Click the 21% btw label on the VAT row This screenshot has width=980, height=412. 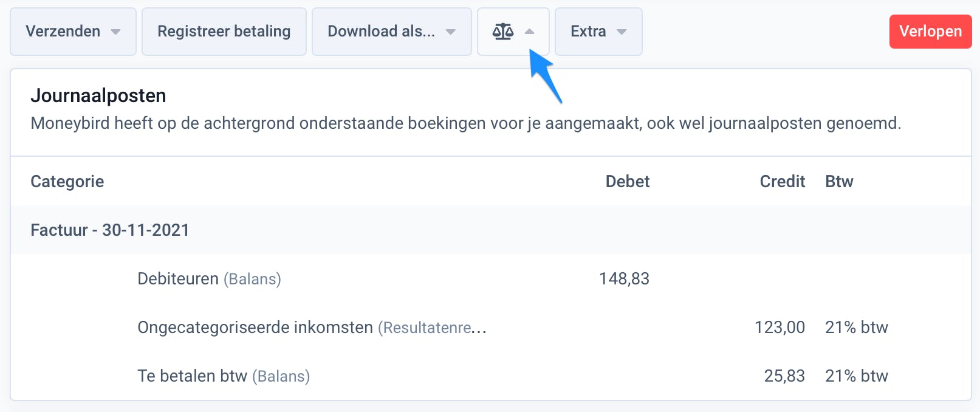point(857,376)
